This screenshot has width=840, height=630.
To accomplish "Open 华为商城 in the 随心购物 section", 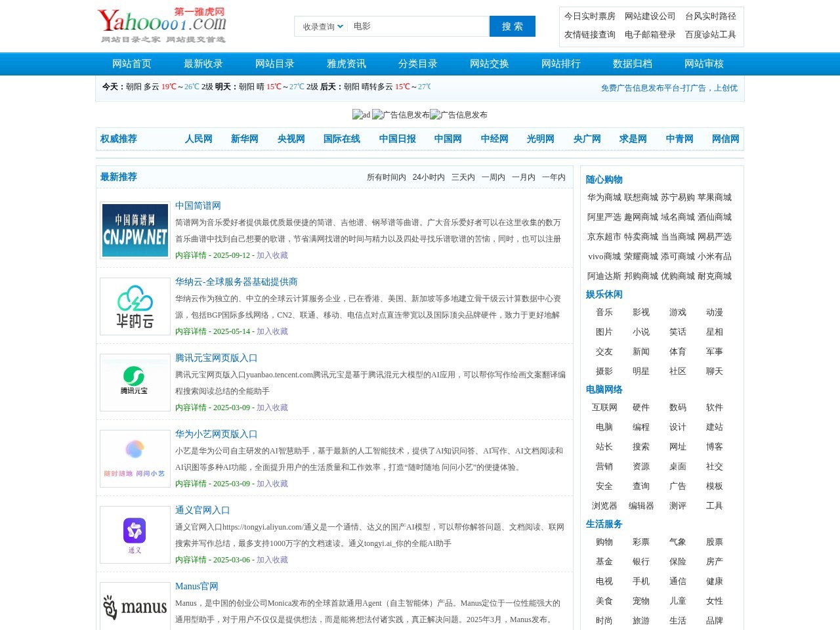I will coord(604,198).
